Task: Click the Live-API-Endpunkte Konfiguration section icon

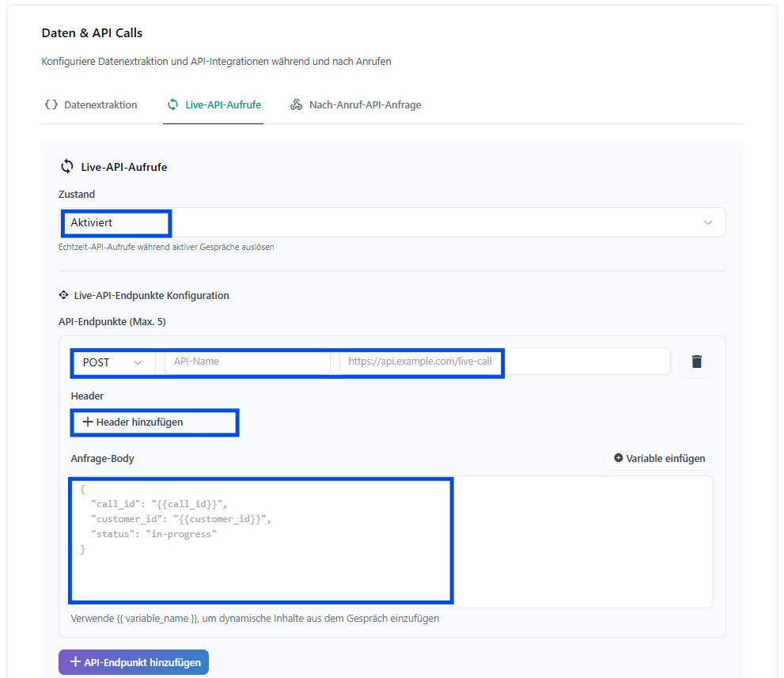Action: tap(64, 294)
